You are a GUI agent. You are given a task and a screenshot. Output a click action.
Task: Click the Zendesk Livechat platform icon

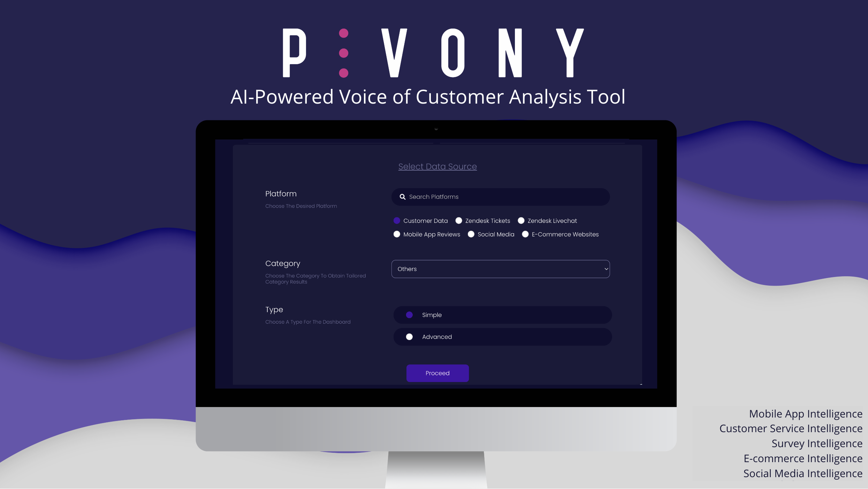coord(521,221)
